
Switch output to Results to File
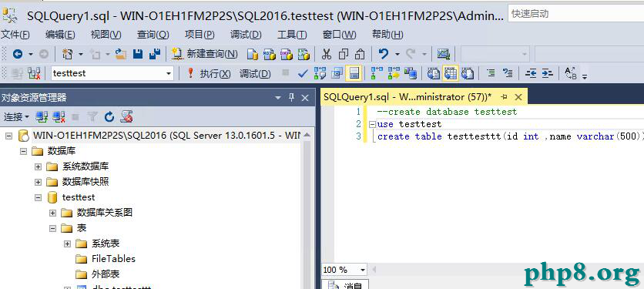click(x=467, y=73)
